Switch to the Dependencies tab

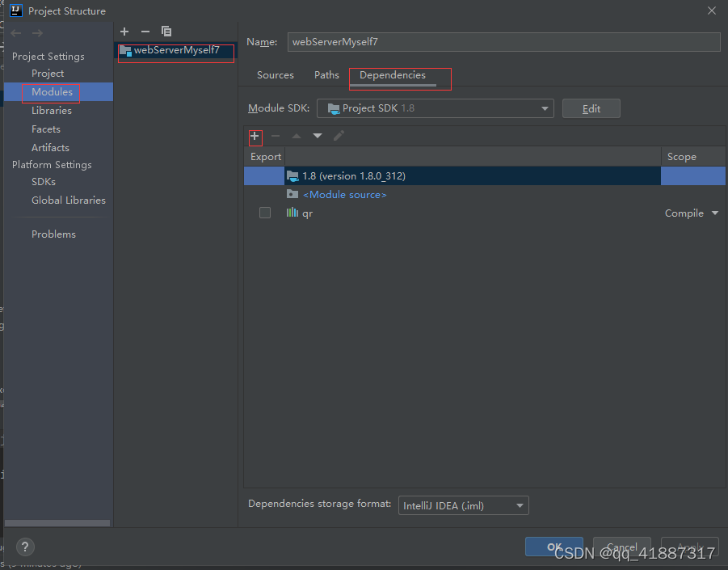coord(393,75)
